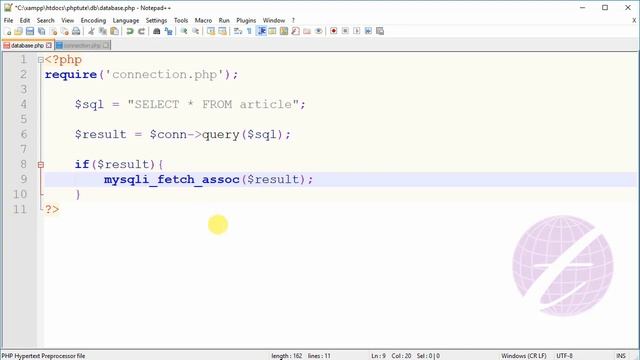Viewport: 640px width, 360px height.
Task: Redo the edit via toolbar arrow
Action: tap(141, 31)
